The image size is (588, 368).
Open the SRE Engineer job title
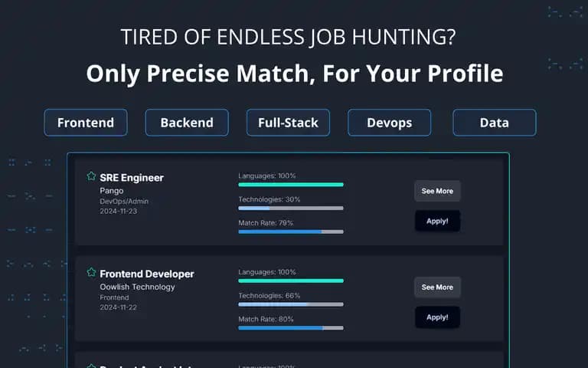(132, 178)
